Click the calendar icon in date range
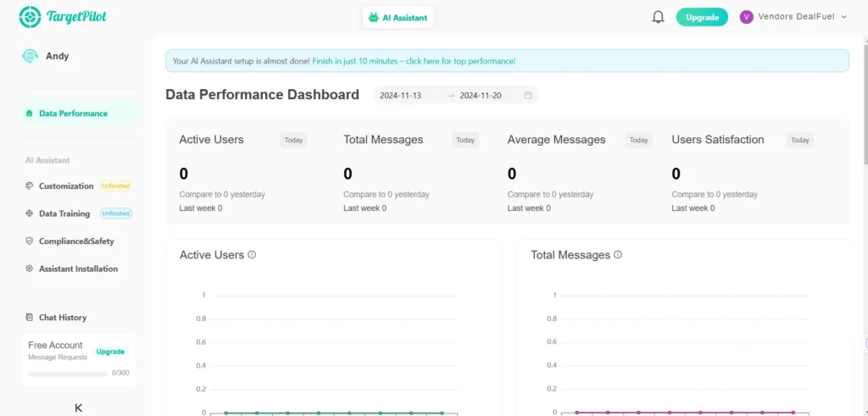 coord(528,96)
